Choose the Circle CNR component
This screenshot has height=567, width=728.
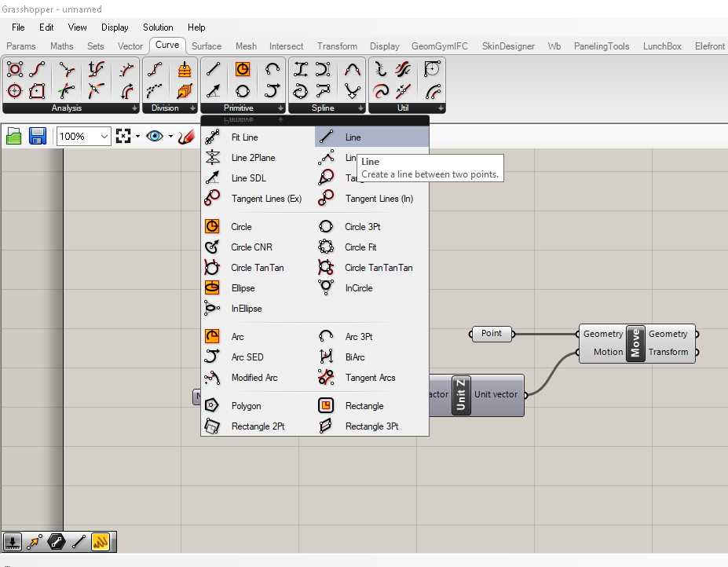coord(251,247)
